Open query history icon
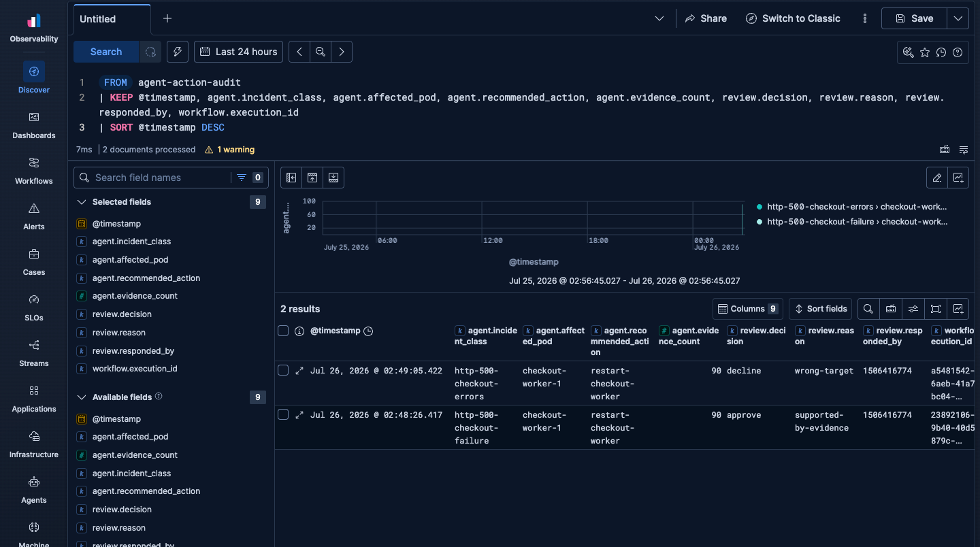Image resolution: width=980 pixels, height=547 pixels. tap(941, 52)
